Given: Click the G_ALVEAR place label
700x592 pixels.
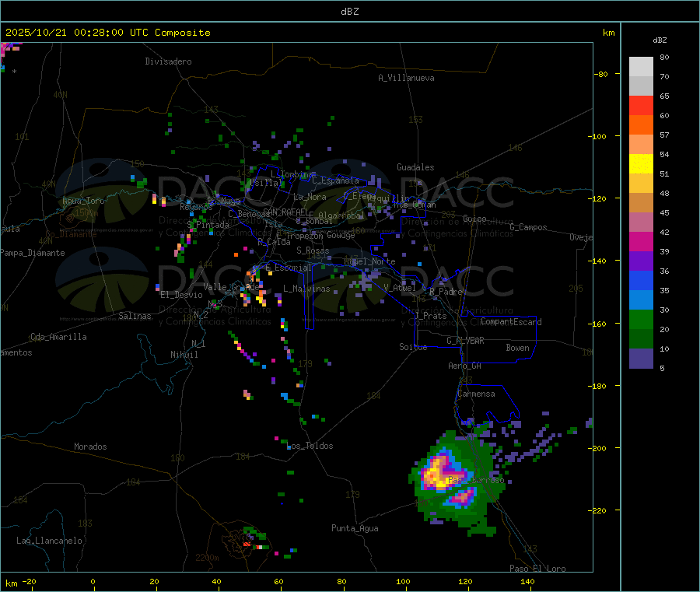Looking at the screenshot, I should [465, 340].
